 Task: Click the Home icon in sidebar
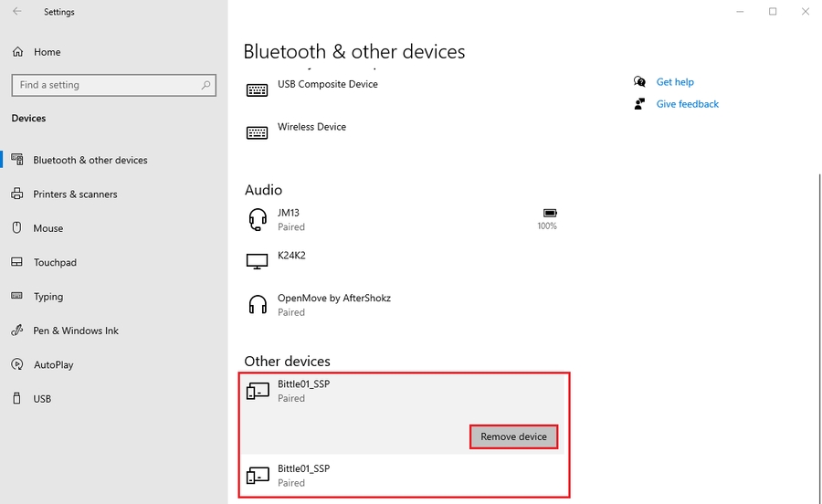tap(17, 52)
